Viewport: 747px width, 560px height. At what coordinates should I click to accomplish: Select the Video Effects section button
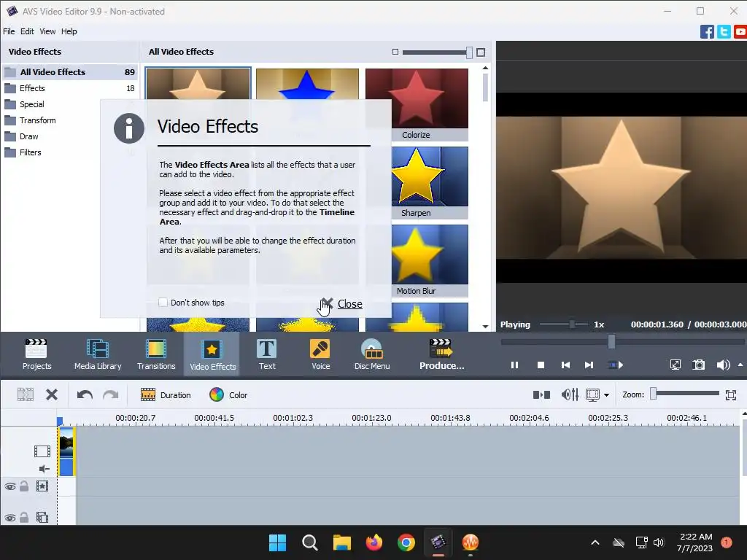click(x=212, y=354)
